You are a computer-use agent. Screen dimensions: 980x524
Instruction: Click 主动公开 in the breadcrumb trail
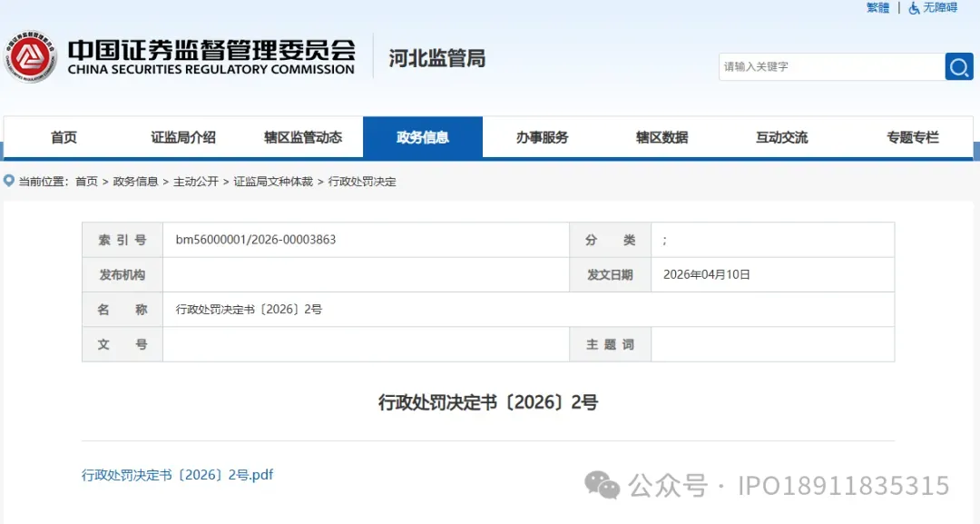point(194,181)
